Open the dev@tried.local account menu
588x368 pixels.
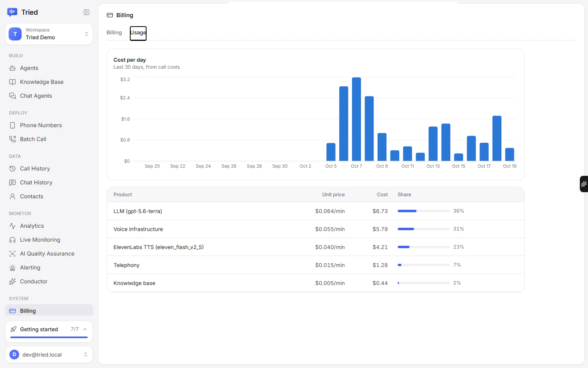tap(49, 355)
